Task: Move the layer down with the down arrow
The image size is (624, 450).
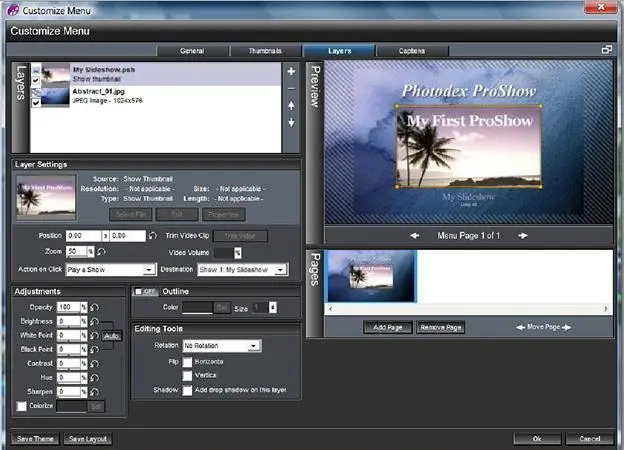Action: (291, 123)
